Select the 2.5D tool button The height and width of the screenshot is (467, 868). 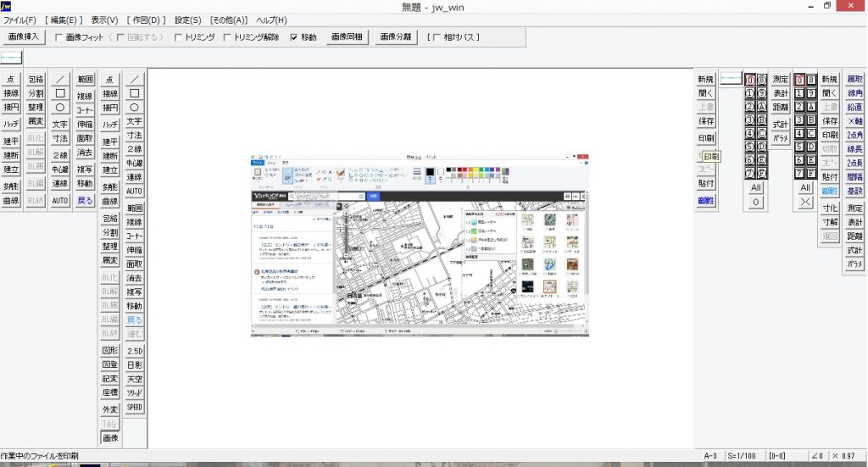(135, 350)
